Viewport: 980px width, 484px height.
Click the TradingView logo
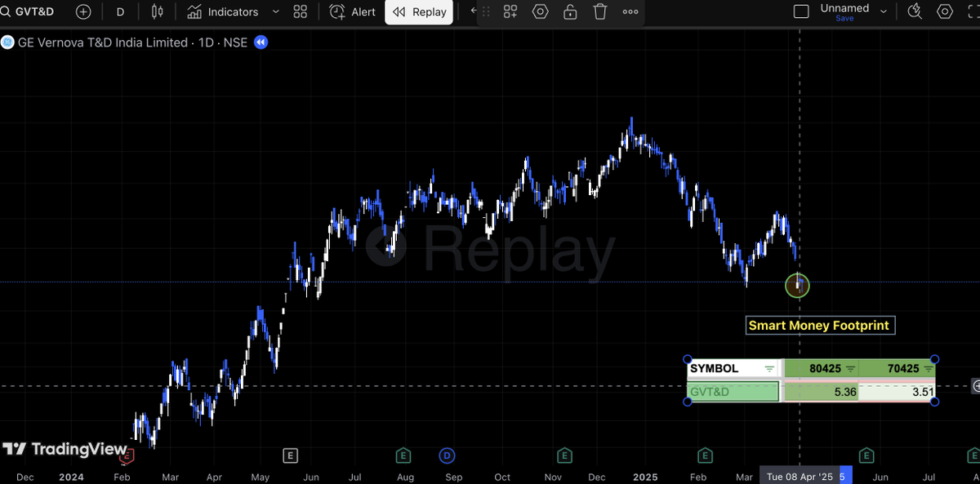[x=65, y=449]
